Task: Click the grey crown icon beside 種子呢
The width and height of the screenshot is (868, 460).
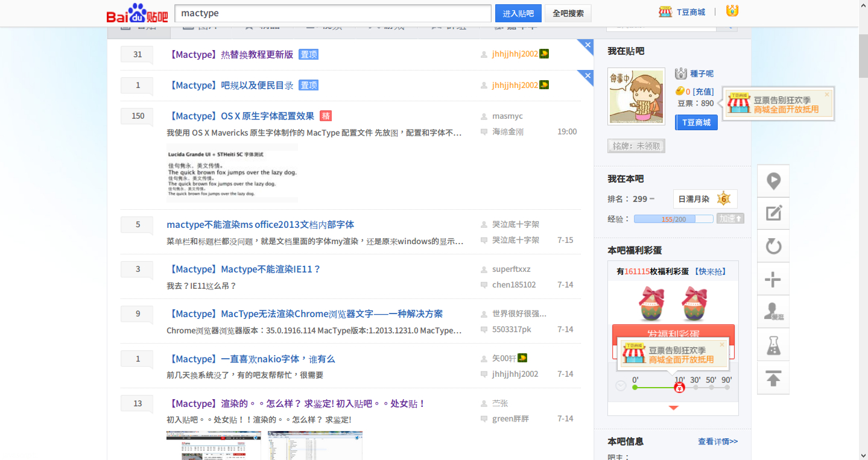Action: (x=681, y=74)
